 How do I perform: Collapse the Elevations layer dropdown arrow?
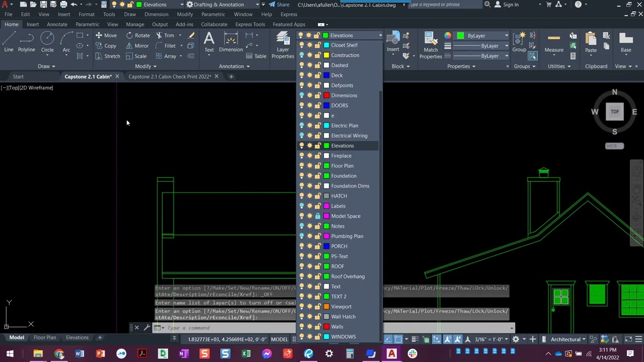380,35
